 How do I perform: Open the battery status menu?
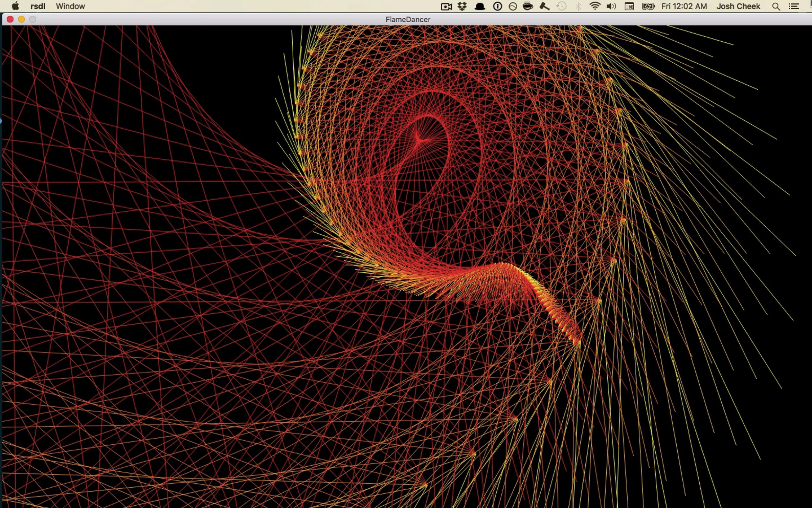[x=649, y=6]
